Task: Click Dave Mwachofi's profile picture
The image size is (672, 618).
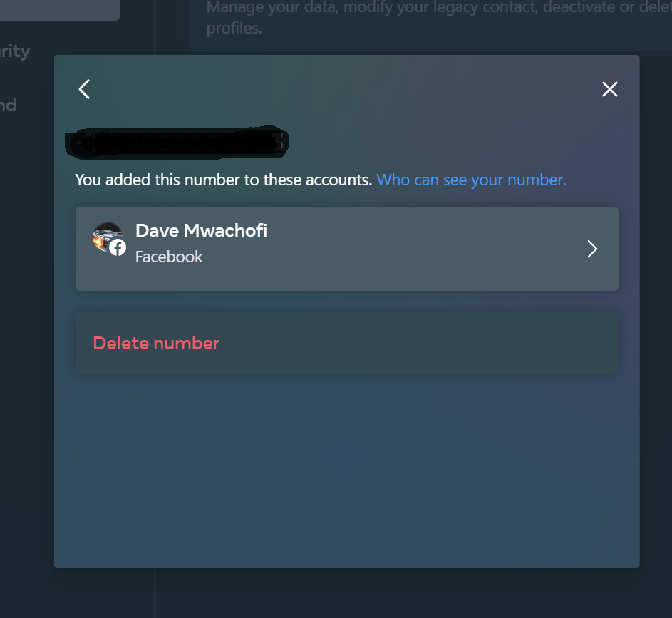Action: (x=107, y=237)
